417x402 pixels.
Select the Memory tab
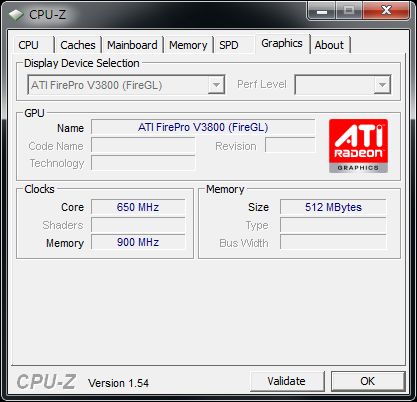[188, 45]
